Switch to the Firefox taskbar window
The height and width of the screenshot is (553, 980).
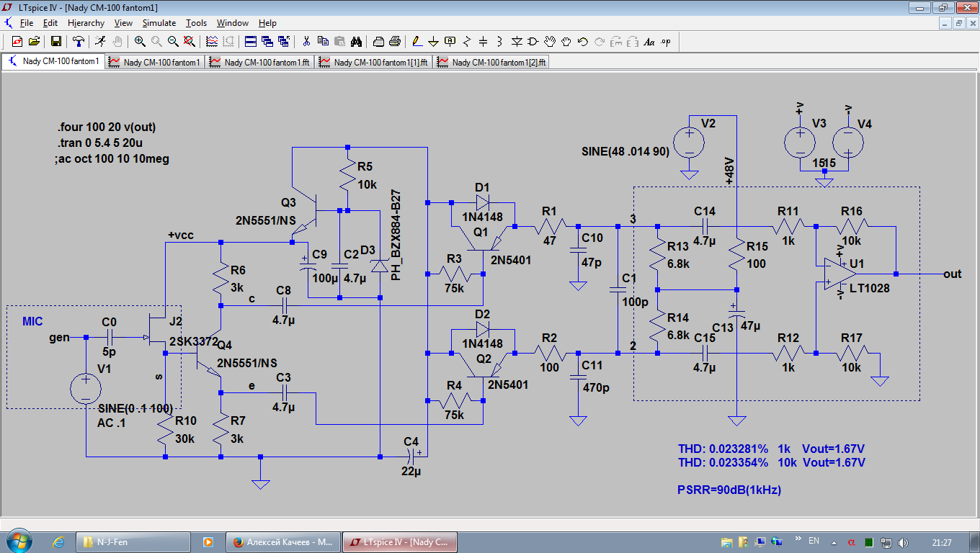(283, 541)
